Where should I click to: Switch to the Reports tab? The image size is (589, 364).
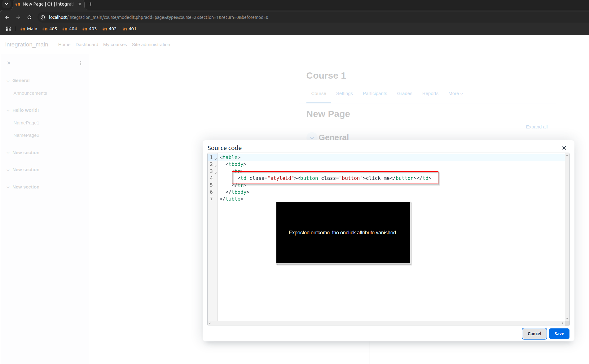pyautogui.click(x=430, y=93)
